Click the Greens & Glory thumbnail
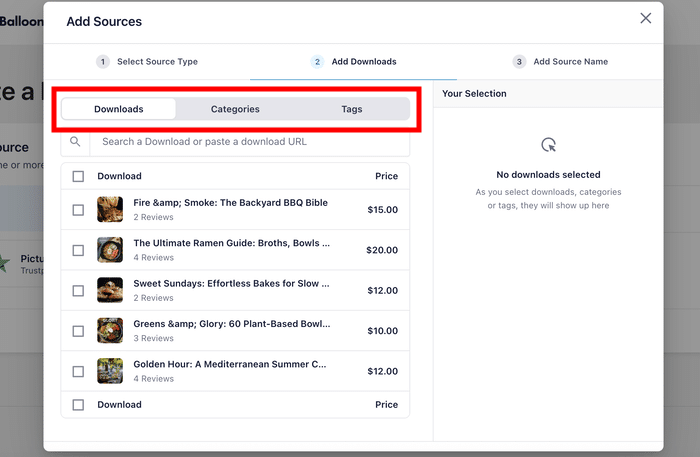 click(110, 331)
